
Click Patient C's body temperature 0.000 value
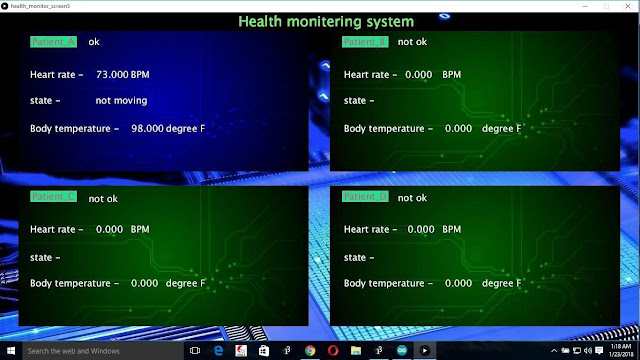[x=144, y=283]
